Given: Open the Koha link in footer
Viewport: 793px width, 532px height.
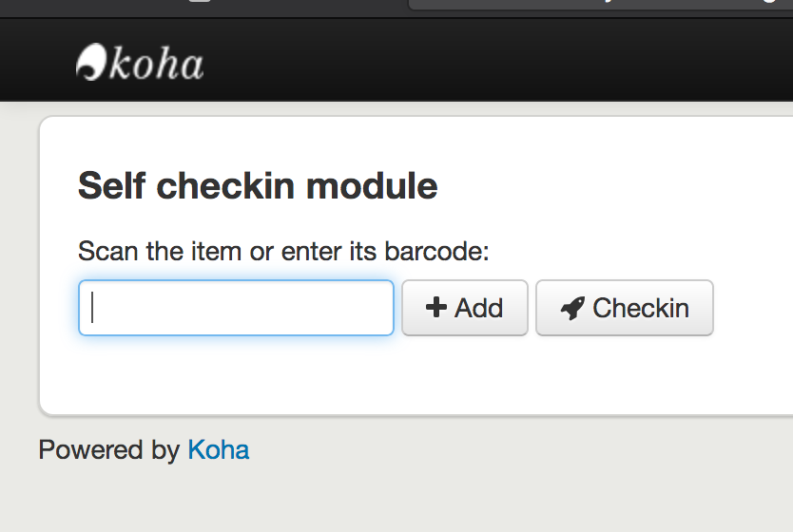Looking at the screenshot, I should [219, 449].
